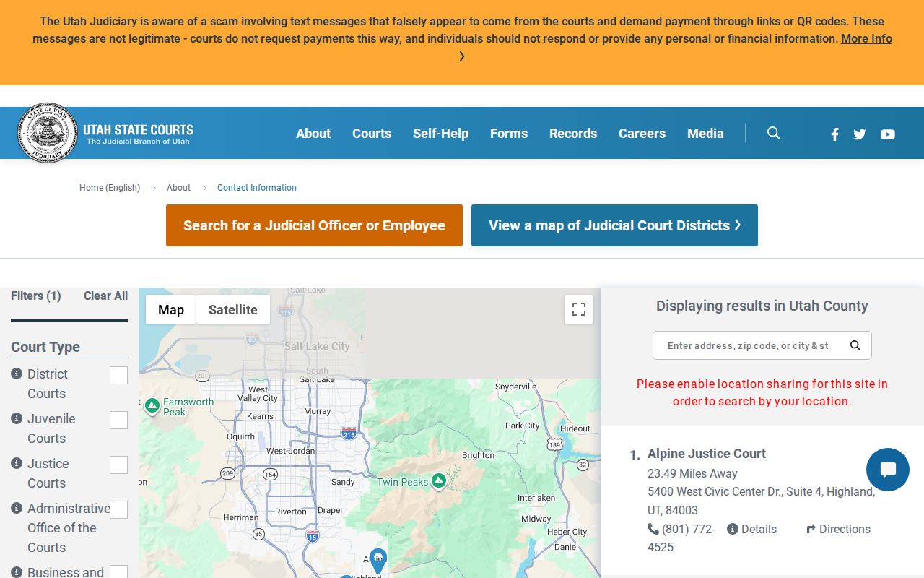Get Directions to Alpine Justice Court

[x=839, y=529]
